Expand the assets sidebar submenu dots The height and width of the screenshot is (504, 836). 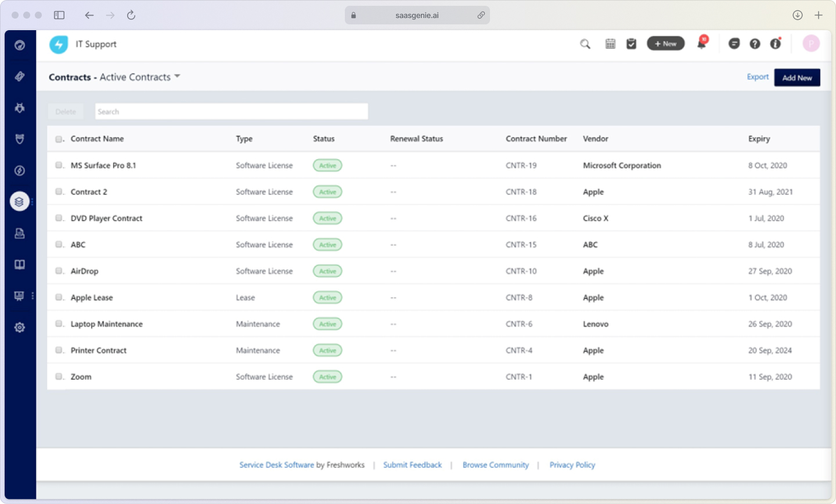33,201
